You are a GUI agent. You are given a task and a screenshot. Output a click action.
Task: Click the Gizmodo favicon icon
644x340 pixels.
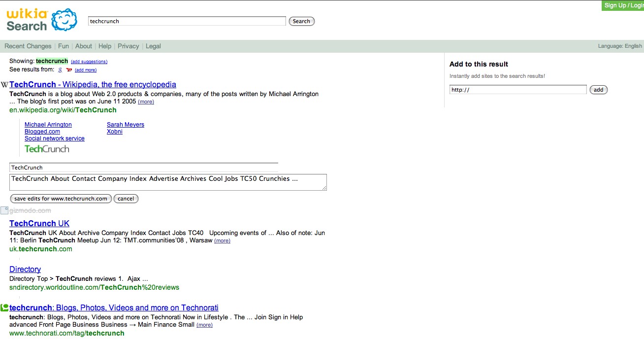(4, 211)
